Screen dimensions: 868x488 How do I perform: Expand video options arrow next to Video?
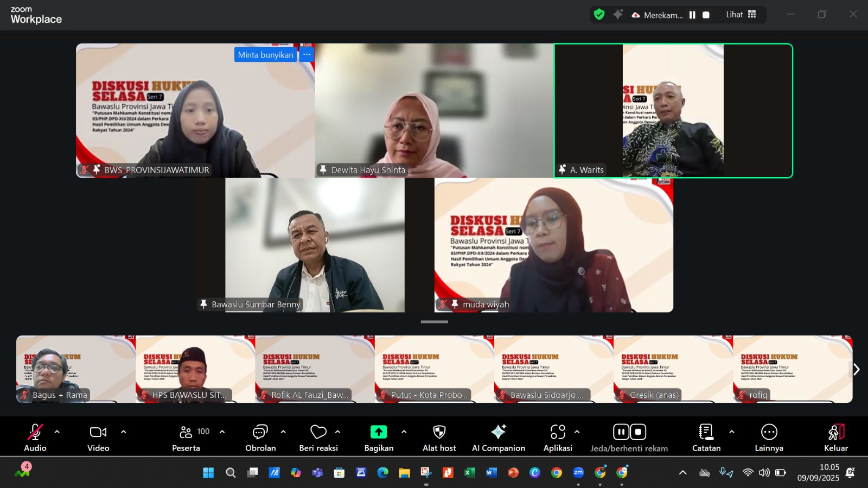coord(123,432)
